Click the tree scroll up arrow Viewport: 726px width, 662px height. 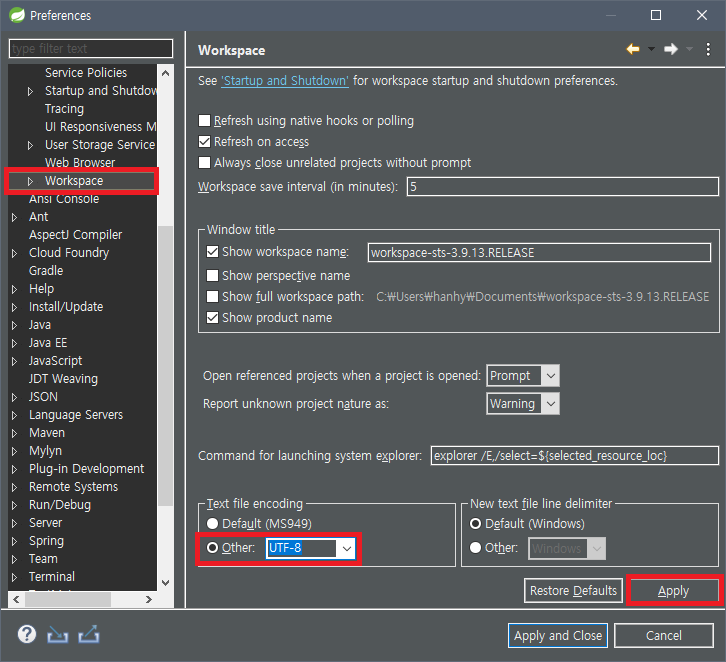pyautogui.click(x=165, y=73)
